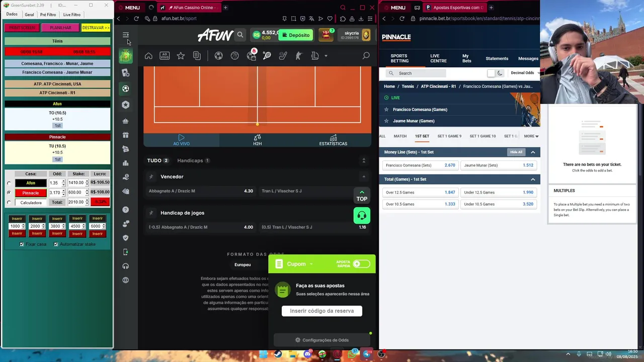Open Configurações de Odds link
Viewport: 644px width, 362px height.
(321, 340)
